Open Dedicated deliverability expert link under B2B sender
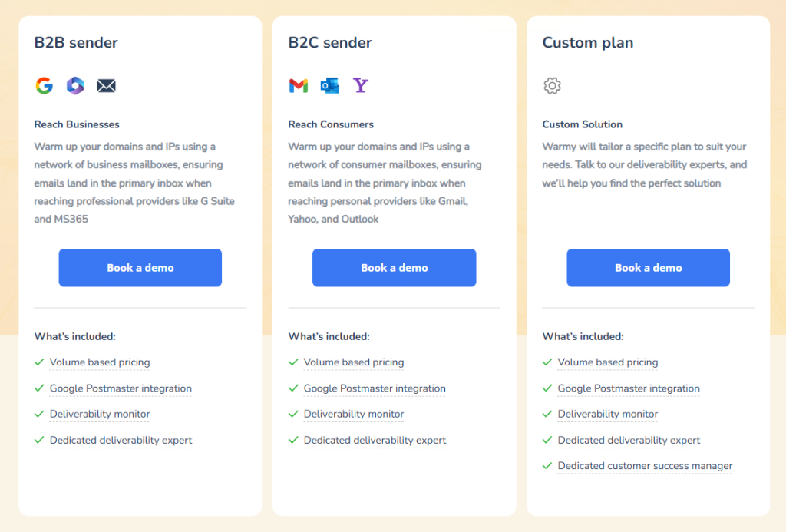Screen dimensions: 786x532 coord(121,440)
